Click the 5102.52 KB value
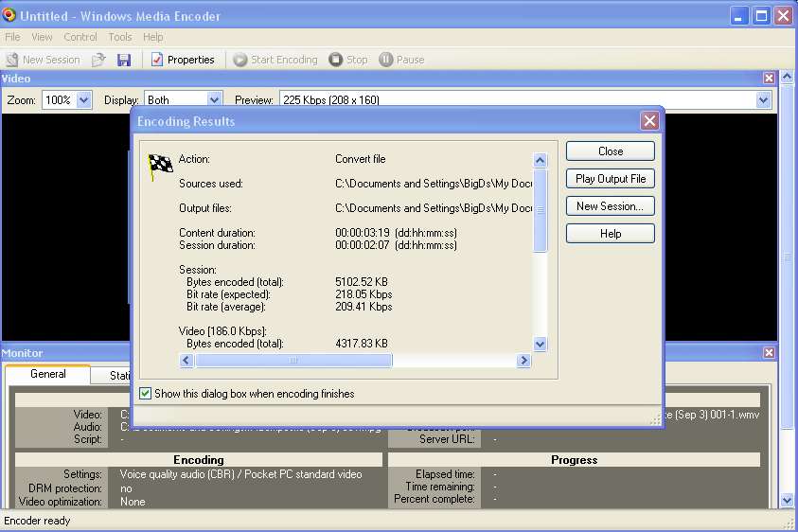Viewport: 798px width, 532px height. (362, 282)
